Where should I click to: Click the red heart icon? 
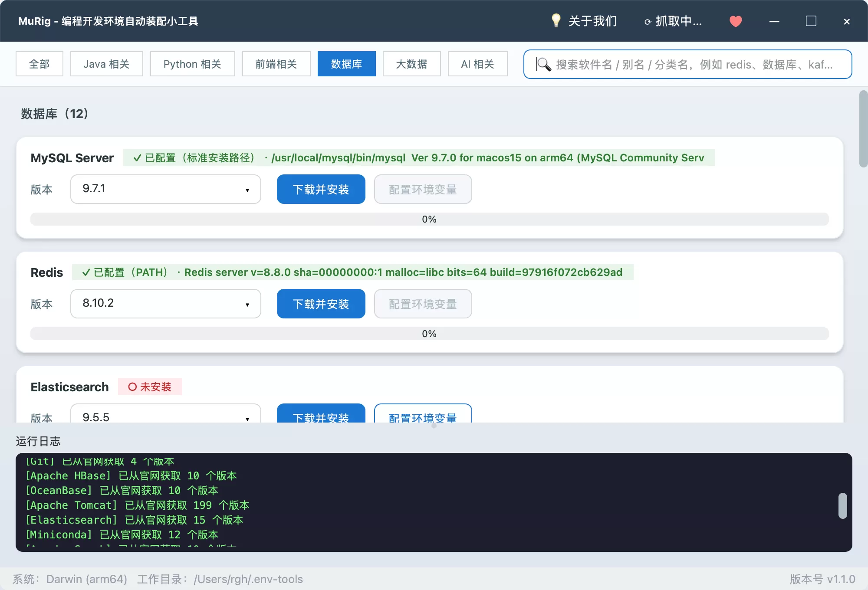point(736,21)
